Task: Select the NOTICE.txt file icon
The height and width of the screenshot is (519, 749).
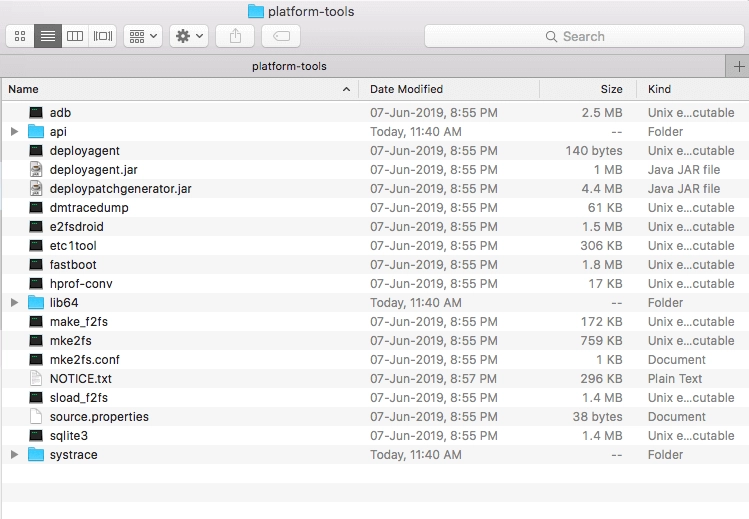Action: tap(36, 379)
